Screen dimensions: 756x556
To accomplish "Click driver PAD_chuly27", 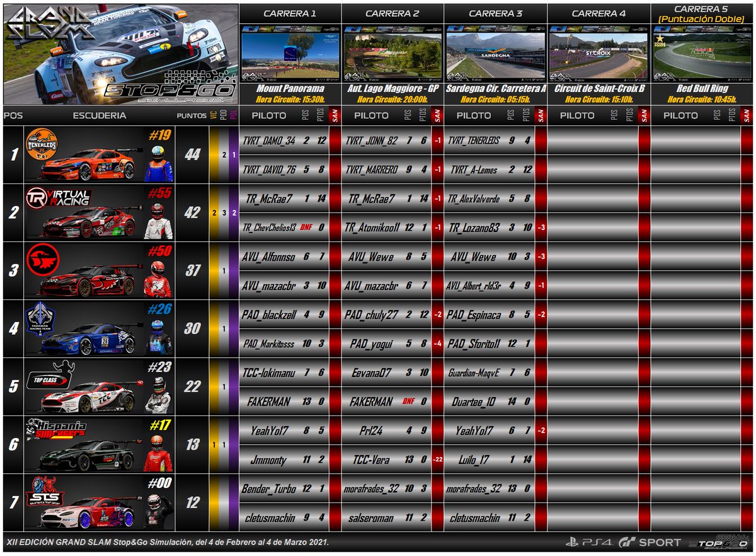I will (x=372, y=314).
